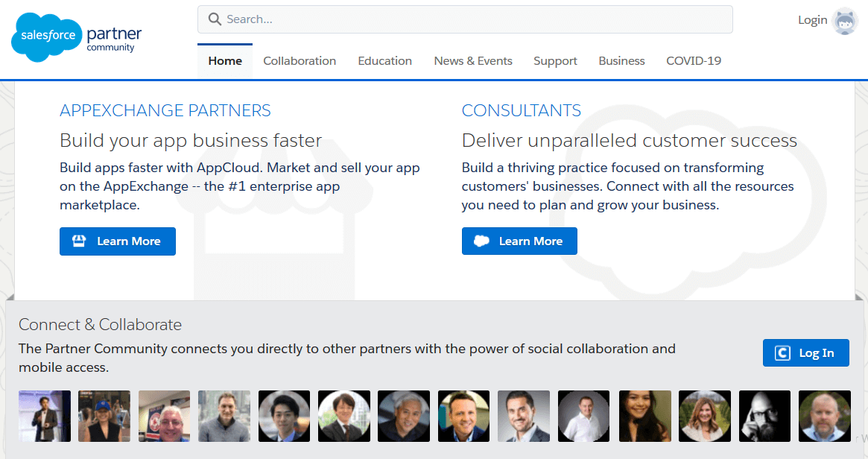
Task: Open the black-and-white bearded man profile photo
Action: click(764, 417)
